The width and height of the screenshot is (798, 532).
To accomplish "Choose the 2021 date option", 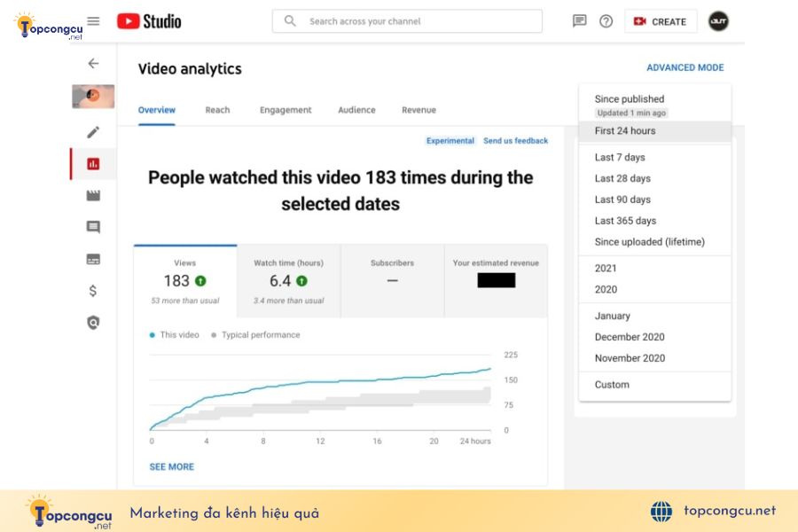I will 655,269.
